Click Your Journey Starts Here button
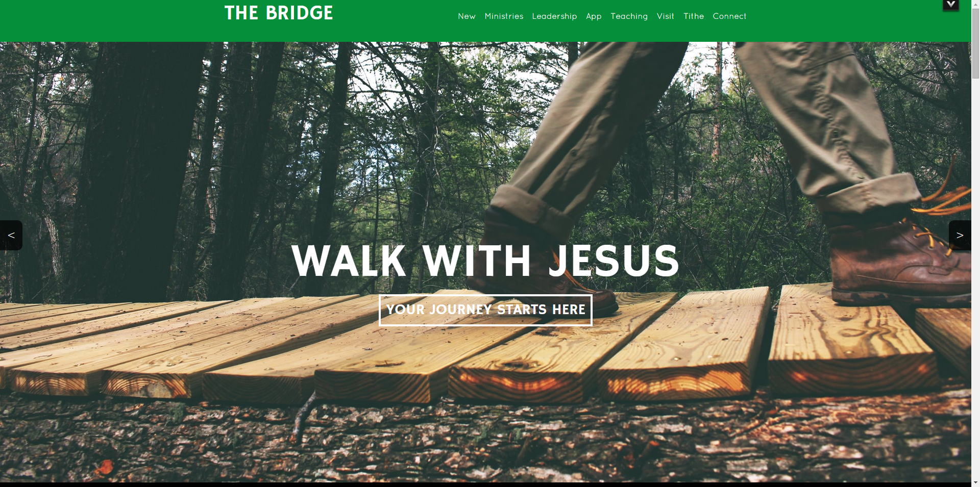 [x=485, y=310]
